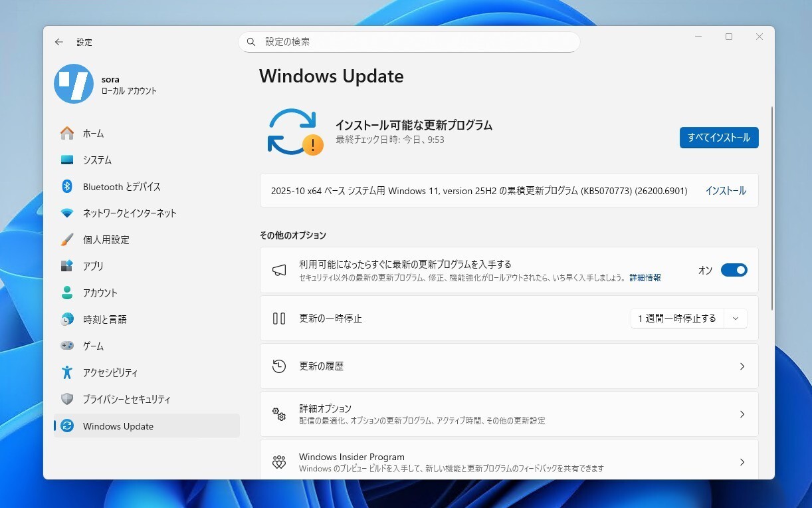Go to ホーム in sidebar

[93, 134]
